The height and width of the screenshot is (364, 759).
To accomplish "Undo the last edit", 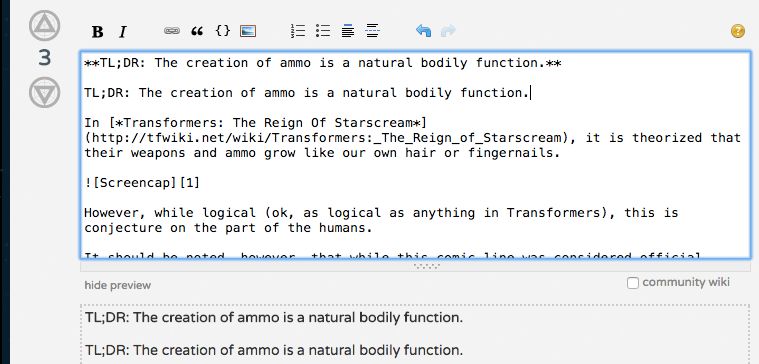I will coord(423,31).
